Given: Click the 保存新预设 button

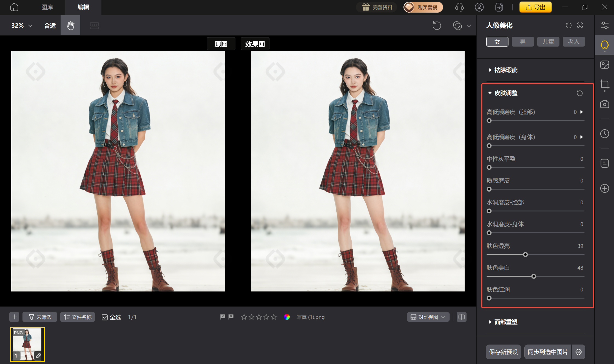Looking at the screenshot, I should coord(503,352).
